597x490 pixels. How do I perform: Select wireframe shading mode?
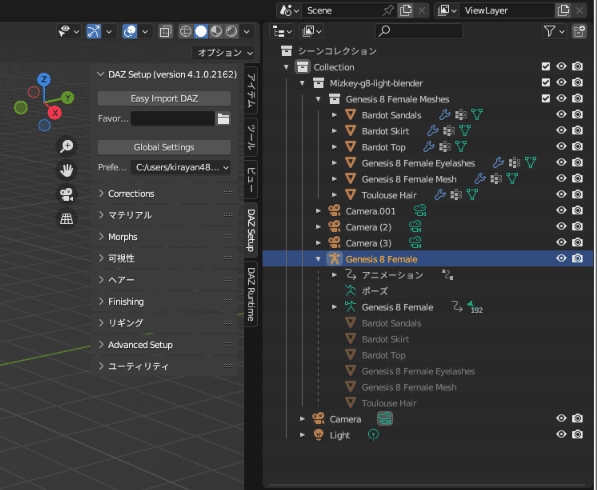click(x=185, y=31)
